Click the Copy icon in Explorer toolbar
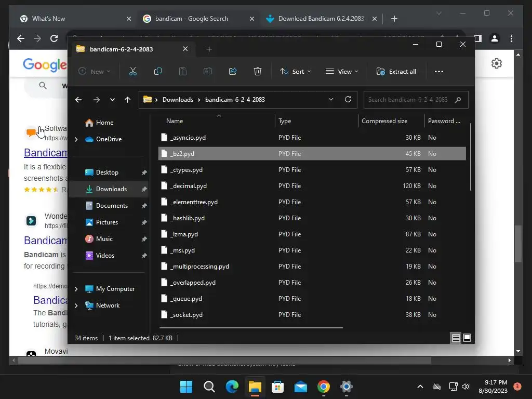 pos(158,72)
